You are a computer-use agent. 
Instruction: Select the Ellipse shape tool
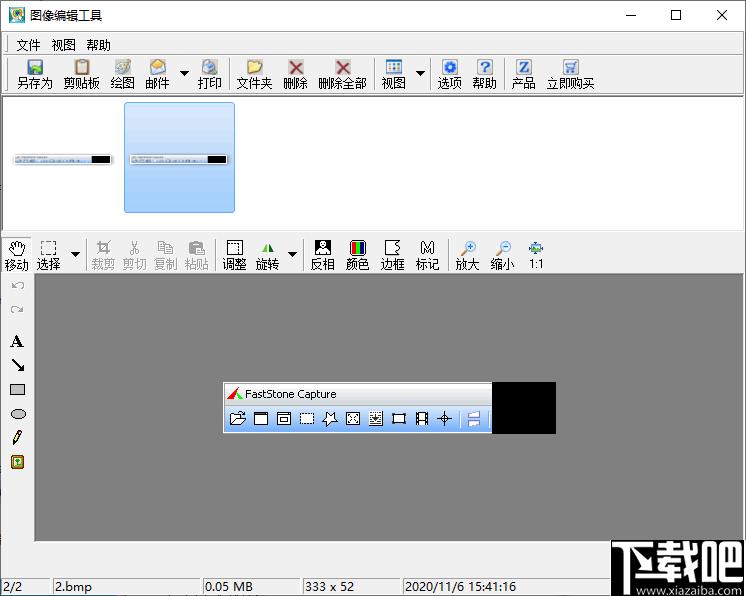tap(18, 414)
